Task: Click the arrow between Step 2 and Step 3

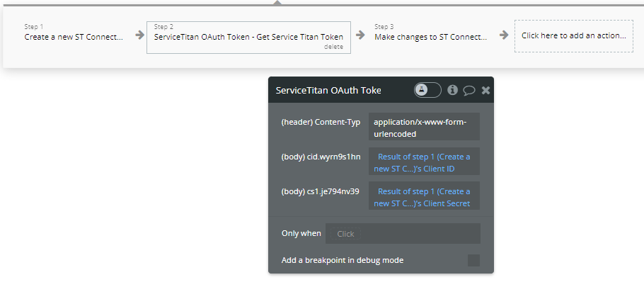Action: pos(360,35)
